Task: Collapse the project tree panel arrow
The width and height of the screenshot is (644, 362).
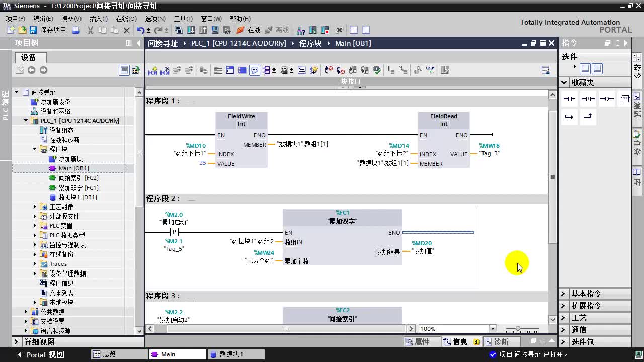Action: (x=138, y=43)
